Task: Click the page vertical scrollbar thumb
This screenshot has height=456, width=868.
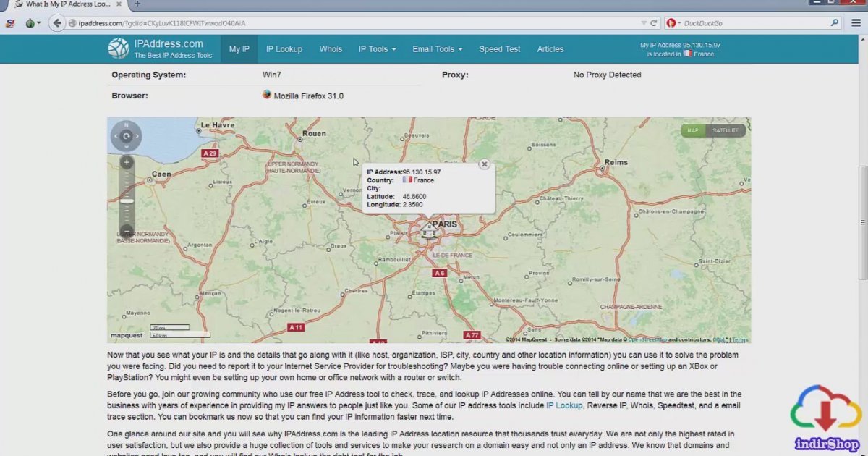Action: coord(863,223)
